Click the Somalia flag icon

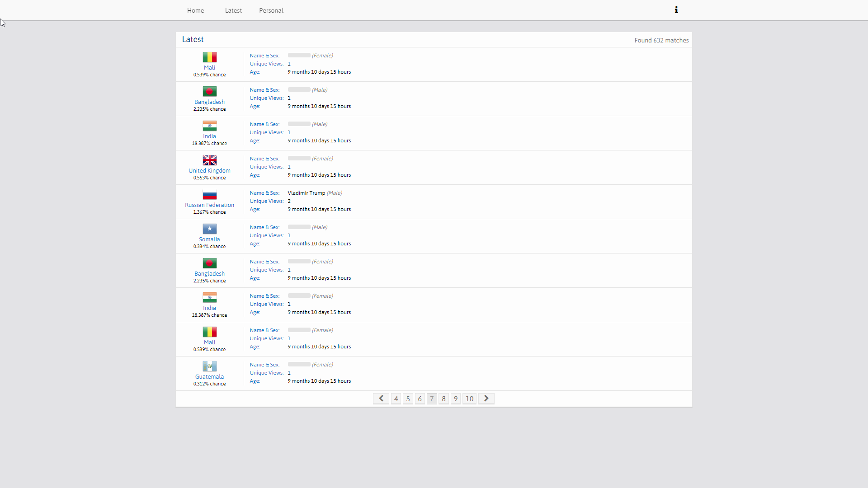209,229
